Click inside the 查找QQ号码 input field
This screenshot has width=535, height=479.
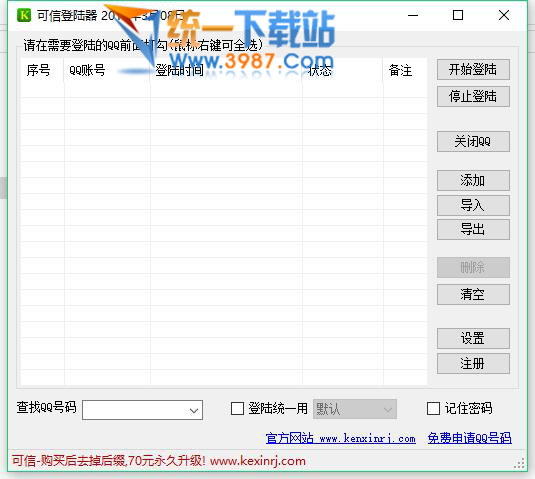pos(135,410)
